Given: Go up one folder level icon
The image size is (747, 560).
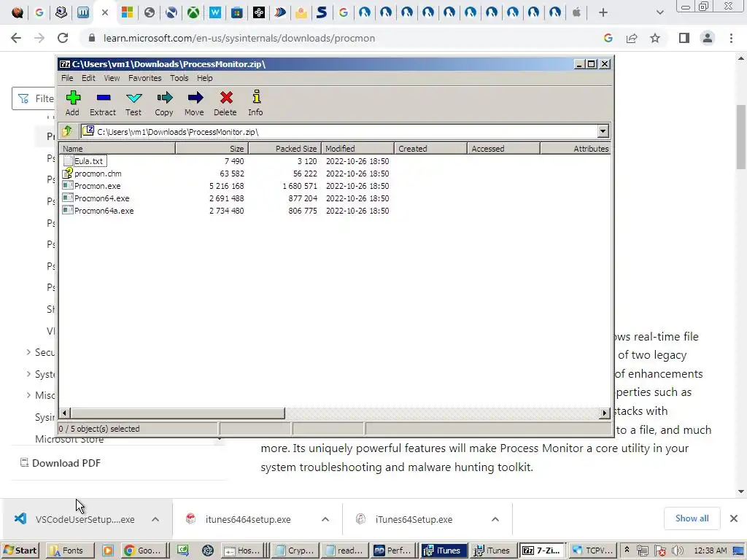Looking at the screenshot, I should (66, 131).
